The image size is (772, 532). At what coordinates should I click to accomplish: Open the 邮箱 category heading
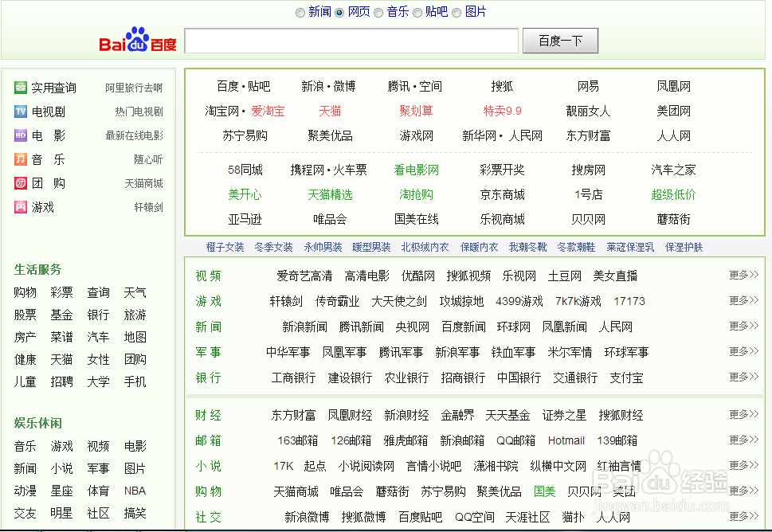coord(208,440)
